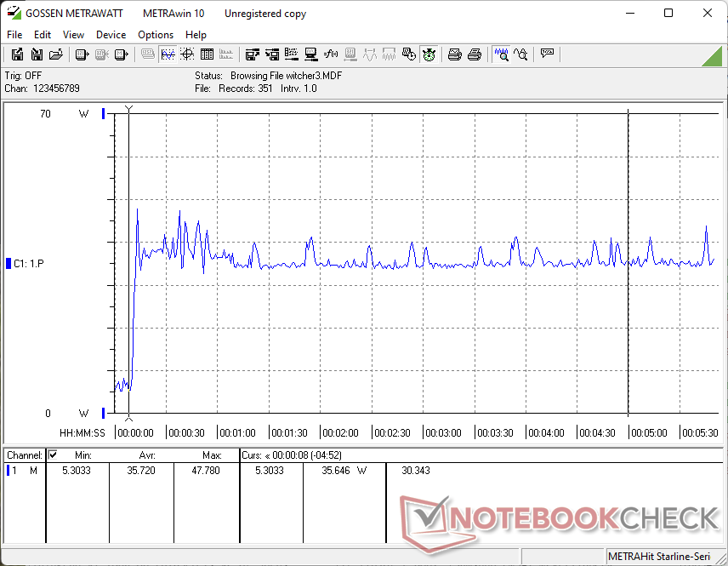
Task: Click the greyed meter transfer icon
Action: coord(350,54)
